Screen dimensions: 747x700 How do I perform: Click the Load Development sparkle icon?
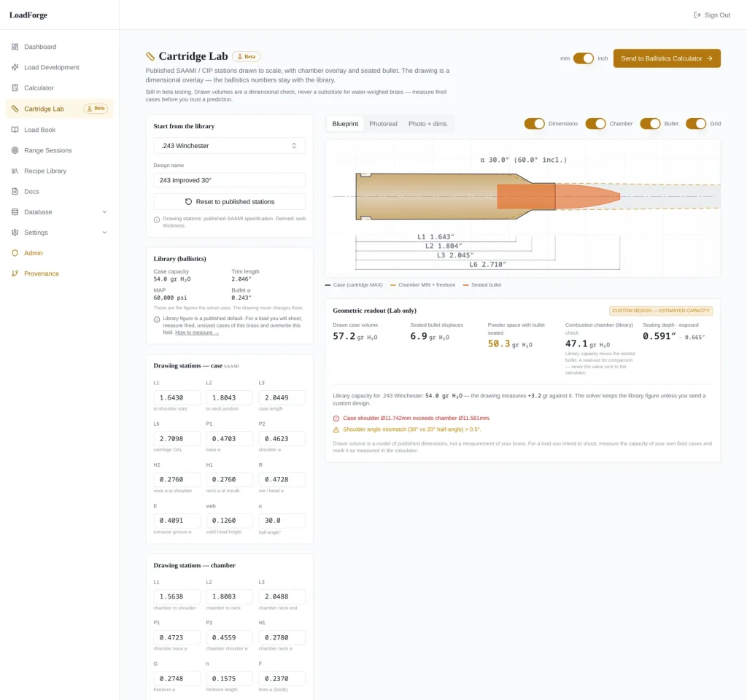click(x=15, y=67)
